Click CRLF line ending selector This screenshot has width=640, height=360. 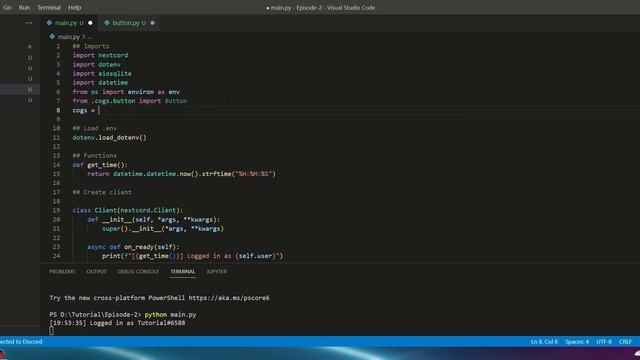pyautogui.click(x=625, y=342)
